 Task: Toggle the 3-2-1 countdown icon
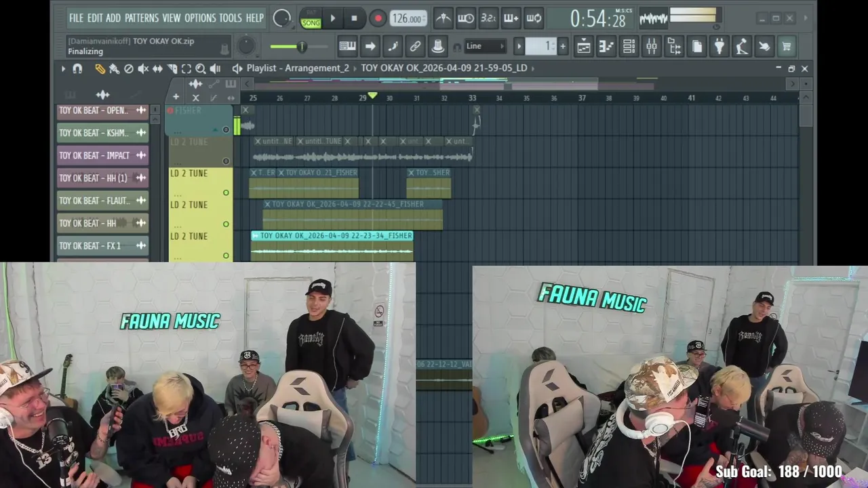point(488,18)
